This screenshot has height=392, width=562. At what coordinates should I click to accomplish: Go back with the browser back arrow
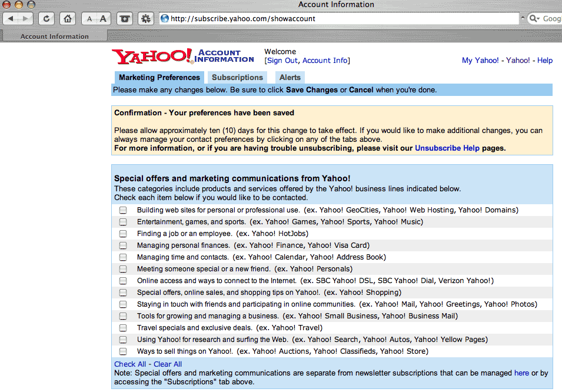tap(11, 19)
